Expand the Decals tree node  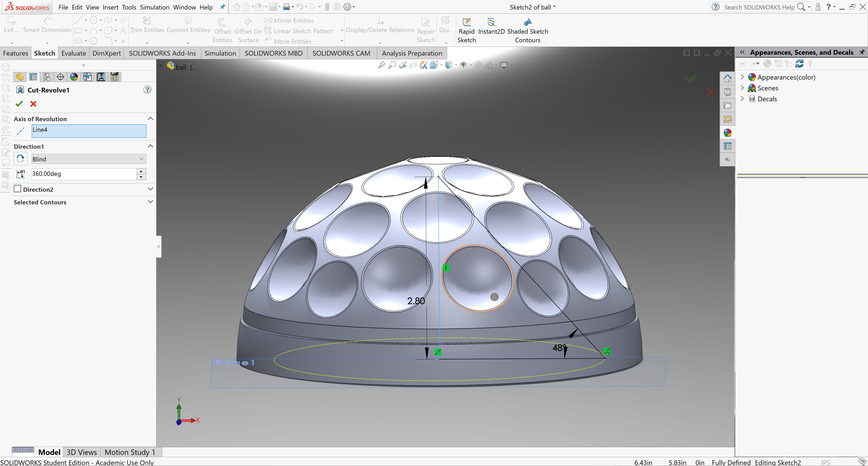coord(742,98)
